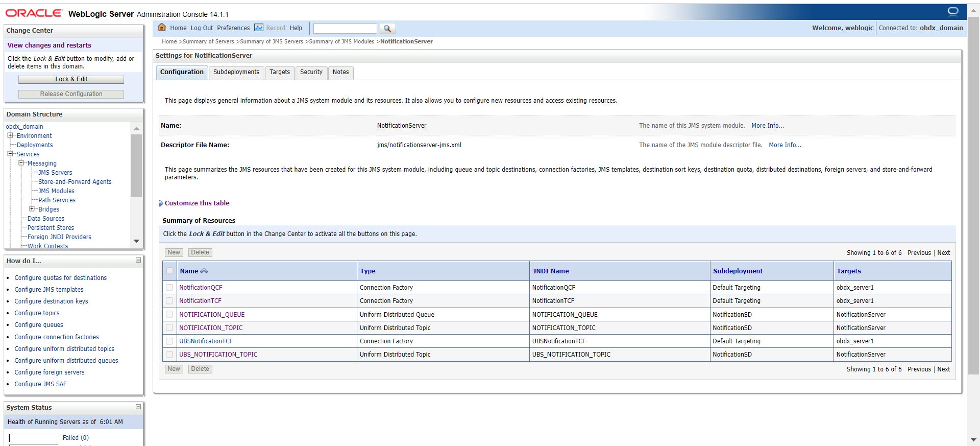This screenshot has width=980, height=446.
Task: Click Log Out in the toolbar
Action: pyautogui.click(x=202, y=28)
